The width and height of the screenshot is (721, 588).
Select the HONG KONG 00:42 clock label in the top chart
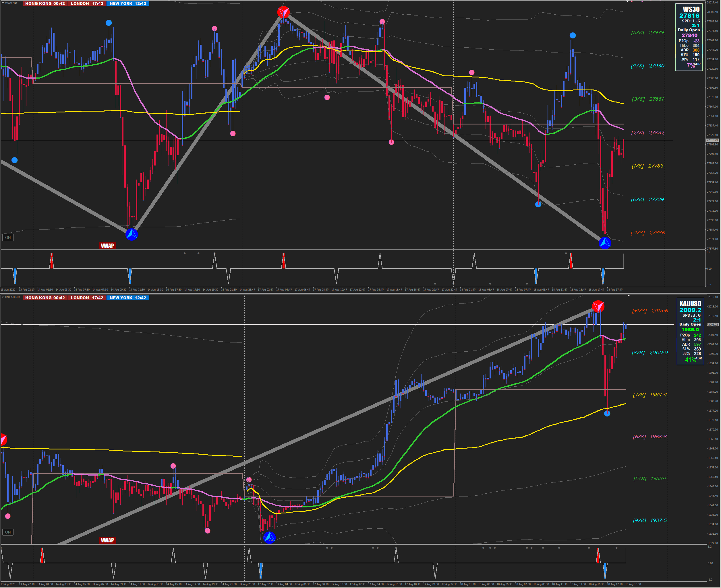(45, 3)
